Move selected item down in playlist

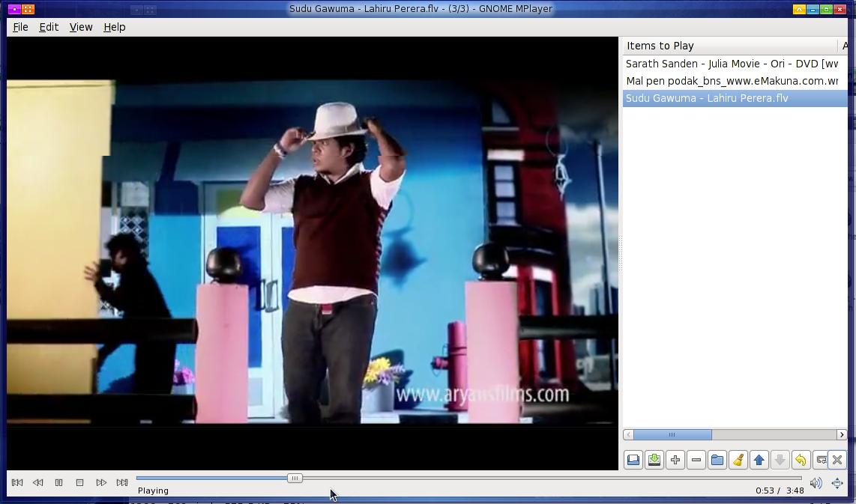pos(780,460)
